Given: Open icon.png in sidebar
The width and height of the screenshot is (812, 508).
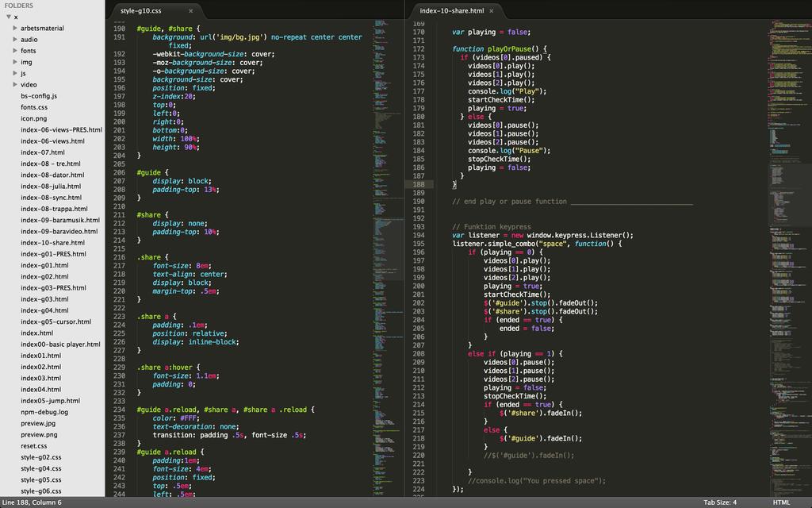Looking at the screenshot, I should pyautogui.click(x=33, y=119).
